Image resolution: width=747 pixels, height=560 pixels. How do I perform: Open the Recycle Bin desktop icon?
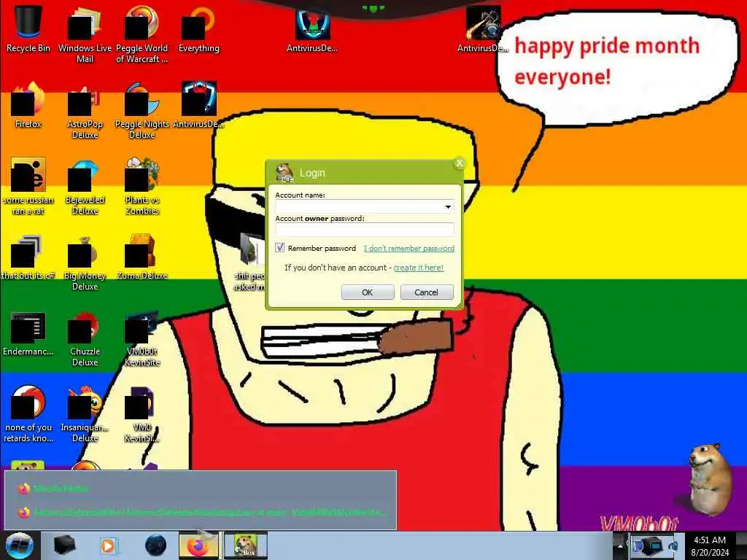tap(28, 28)
